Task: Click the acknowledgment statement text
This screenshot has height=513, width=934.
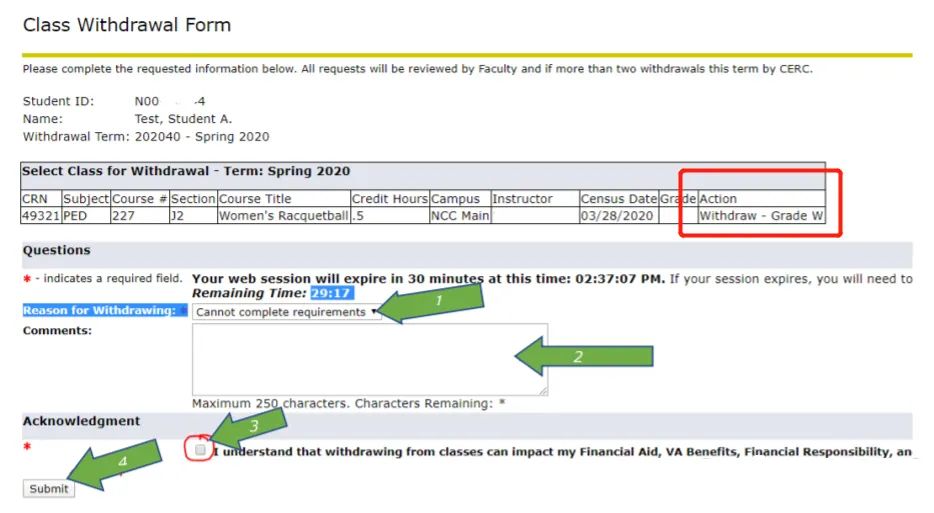Action: 560,452
